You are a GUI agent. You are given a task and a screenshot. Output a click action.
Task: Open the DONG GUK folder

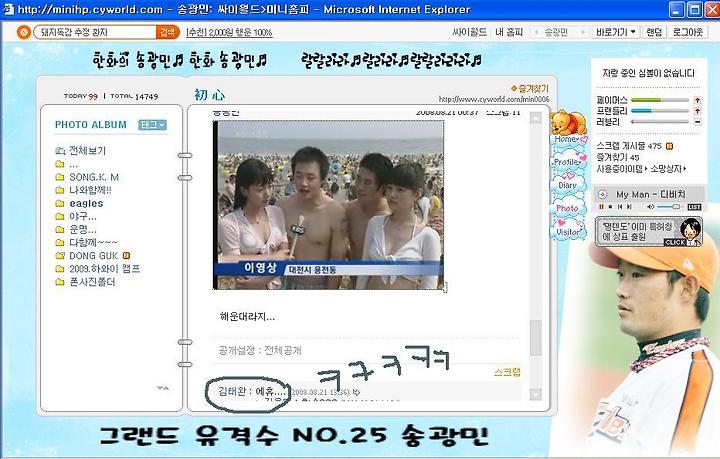point(94,256)
